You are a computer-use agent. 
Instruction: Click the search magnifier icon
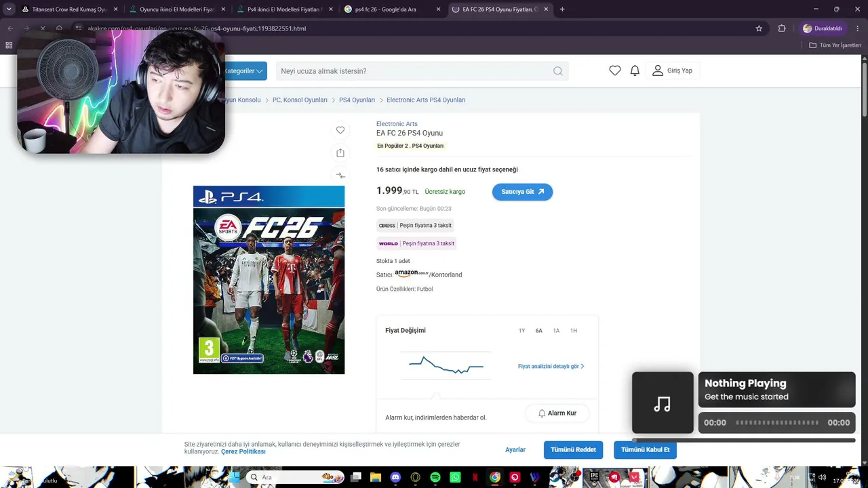point(557,71)
